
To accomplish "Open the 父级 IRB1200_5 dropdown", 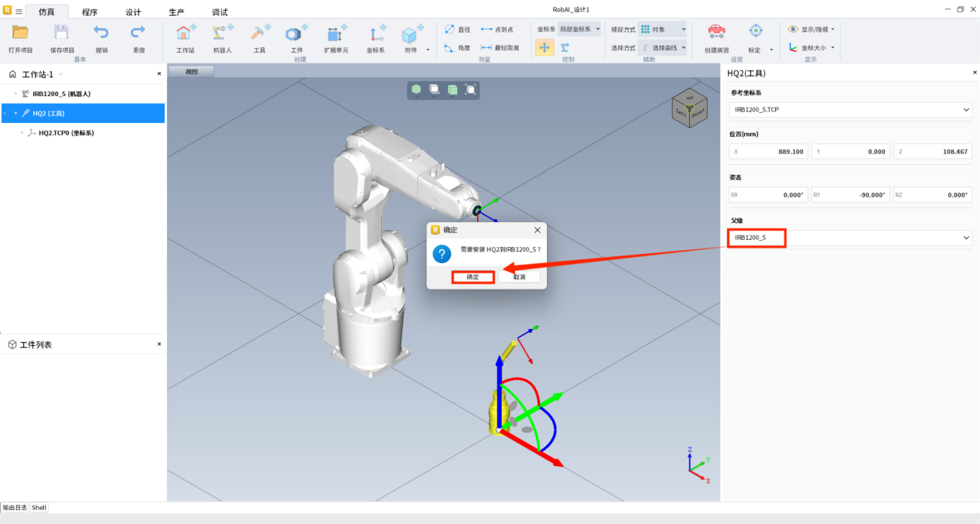I will [x=850, y=238].
